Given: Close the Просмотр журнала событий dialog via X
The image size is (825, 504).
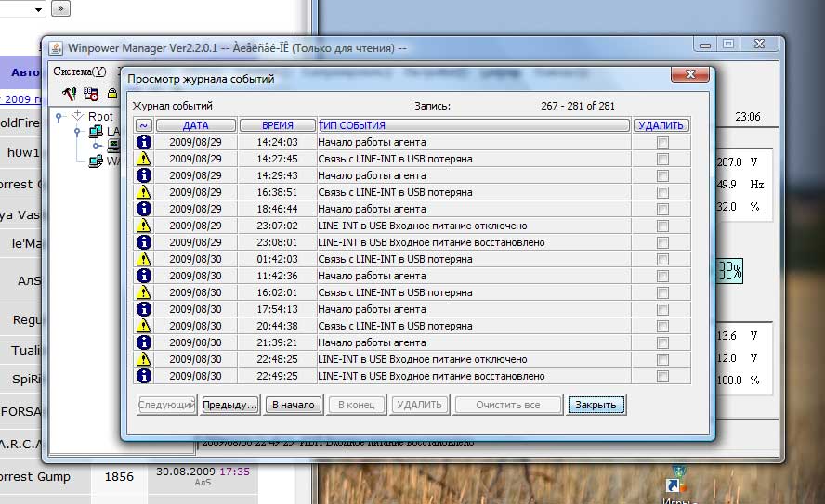Looking at the screenshot, I should tap(689, 74).
